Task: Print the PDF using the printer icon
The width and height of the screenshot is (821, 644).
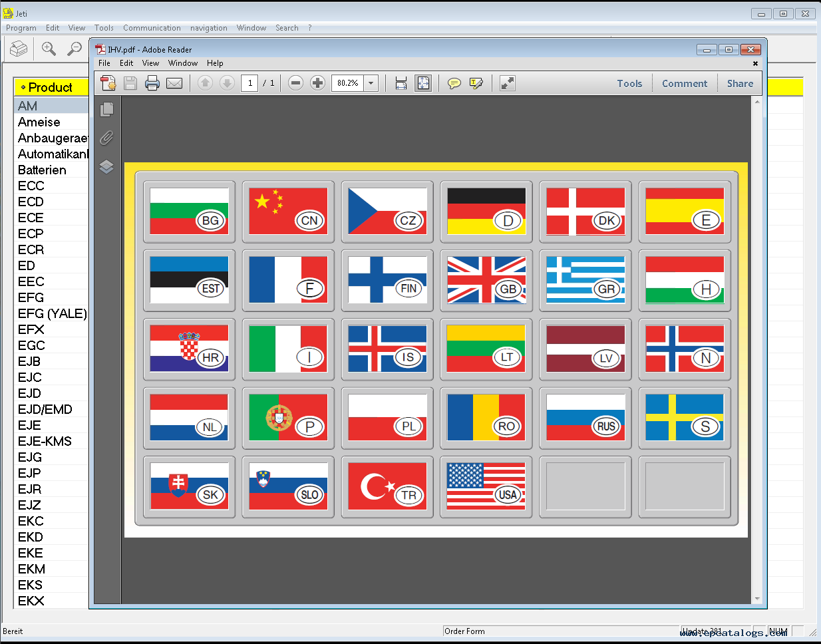Action: coord(152,83)
